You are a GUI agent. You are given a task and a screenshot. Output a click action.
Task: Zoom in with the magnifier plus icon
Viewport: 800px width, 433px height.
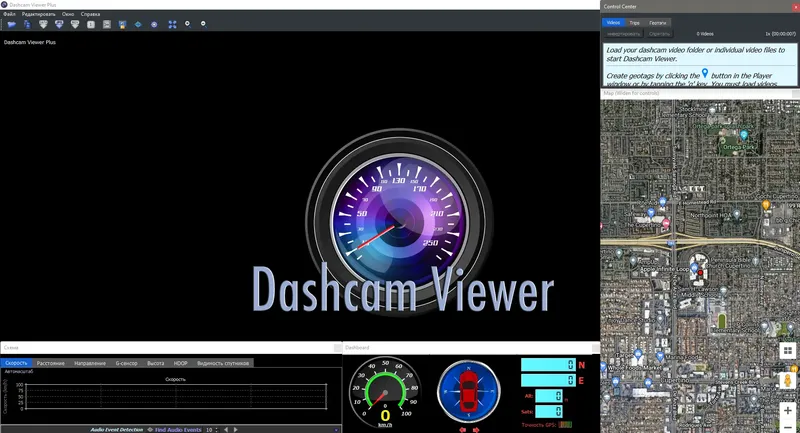point(188,24)
